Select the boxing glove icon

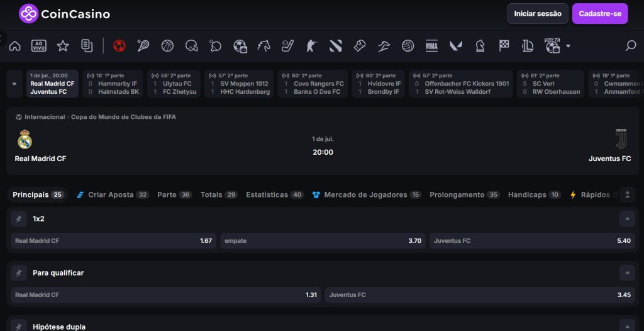pos(360,46)
